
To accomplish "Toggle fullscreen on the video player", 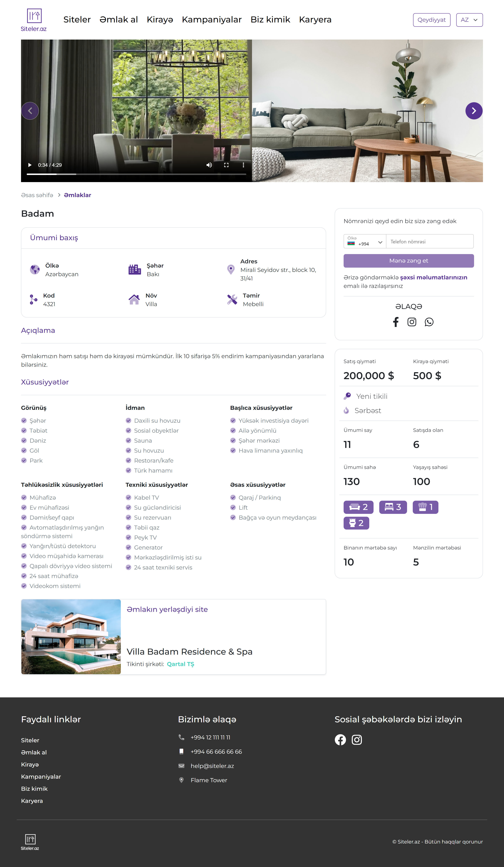I will click(226, 165).
